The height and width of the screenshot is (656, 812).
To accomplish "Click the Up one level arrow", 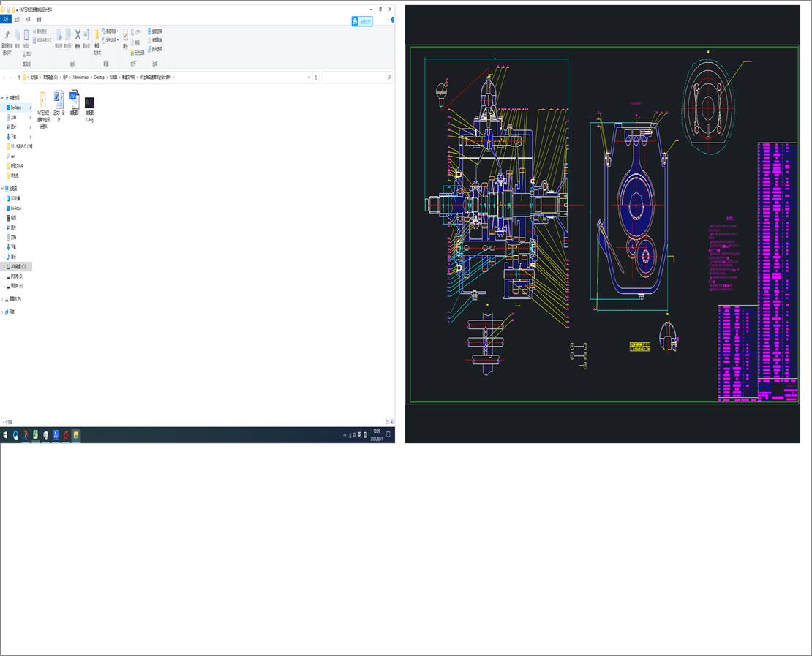I will pos(19,77).
